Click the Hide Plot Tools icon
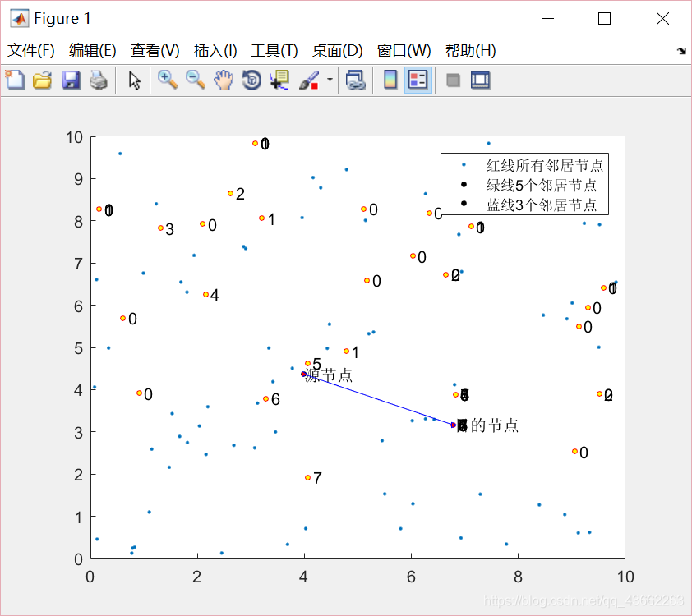Viewport: 692px width, 616px height. [453, 80]
